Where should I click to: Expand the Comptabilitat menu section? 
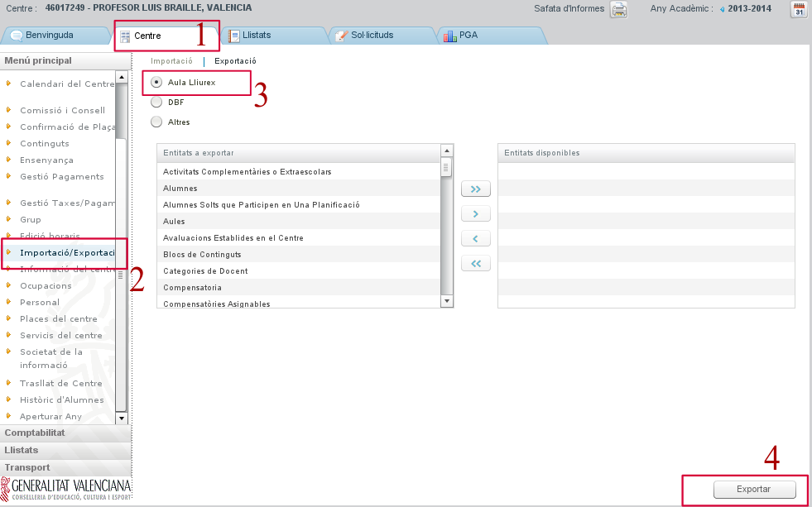pyautogui.click(x=35, y=433)
